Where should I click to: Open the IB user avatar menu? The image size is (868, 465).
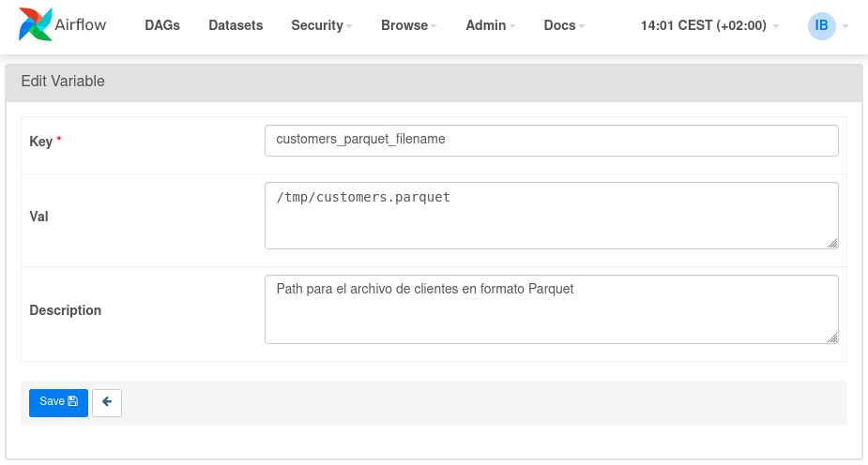tap(821, 25)
